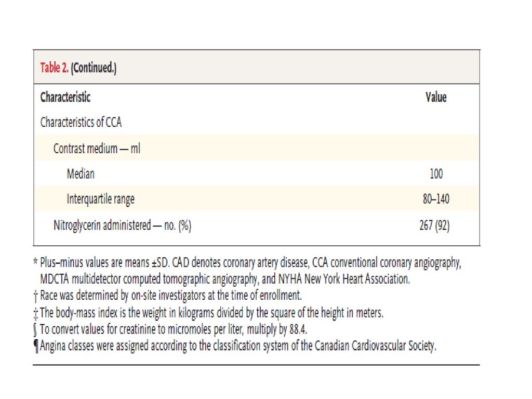
Task: Click the nitroglycerin value '267 (92)'
Action: (x=434, y=225)
